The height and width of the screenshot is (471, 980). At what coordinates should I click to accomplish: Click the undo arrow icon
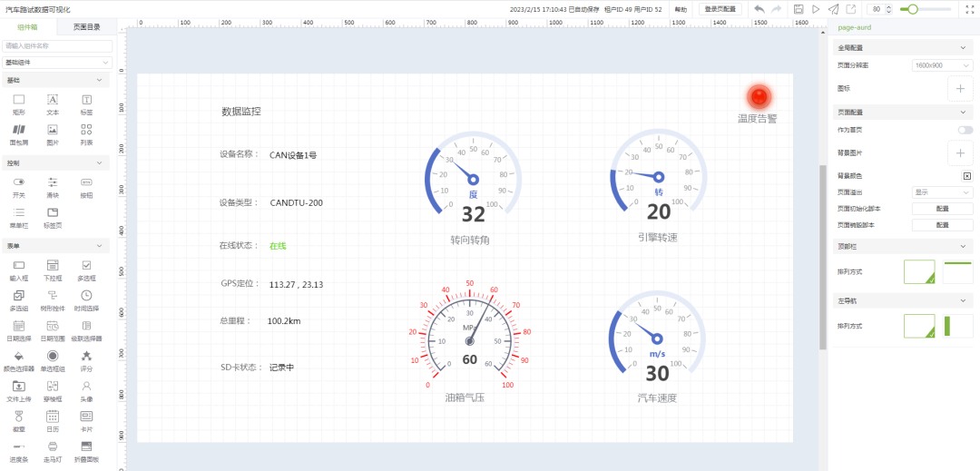pos(759,9)
